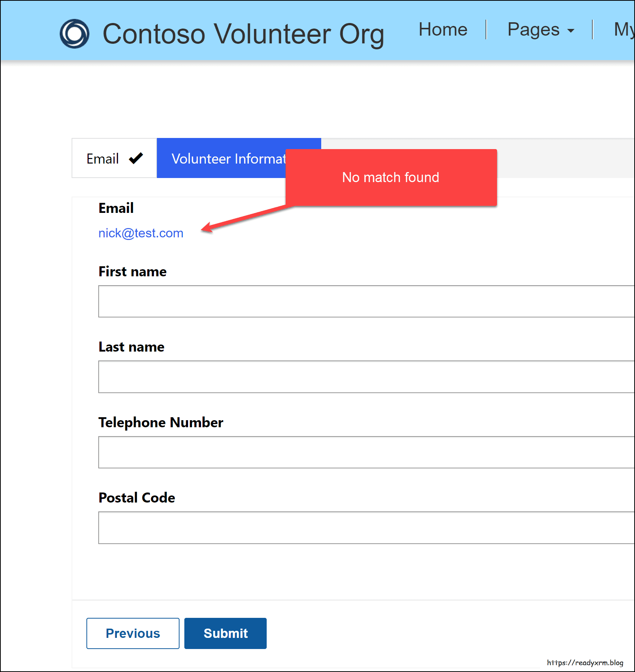The image size is (635, 672).
Task: Click the red arrow pointing at the email
Action: coord(245,219)
